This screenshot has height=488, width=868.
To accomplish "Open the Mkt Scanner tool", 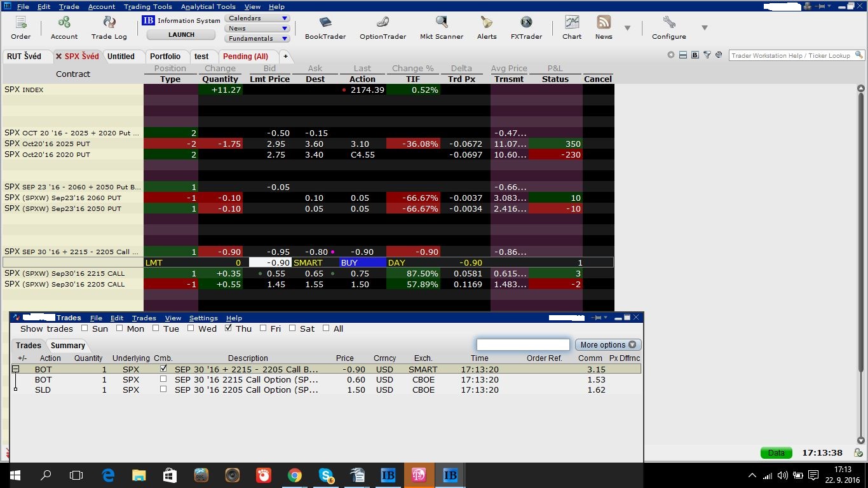I will tap(442, 23).
